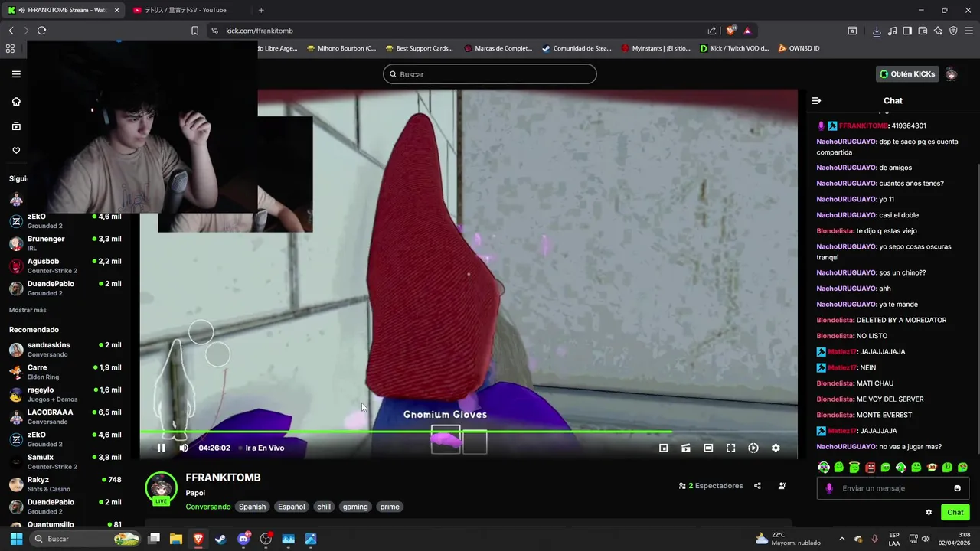
Task: Open Steam from the Windows taskbar
Action: 220,539
